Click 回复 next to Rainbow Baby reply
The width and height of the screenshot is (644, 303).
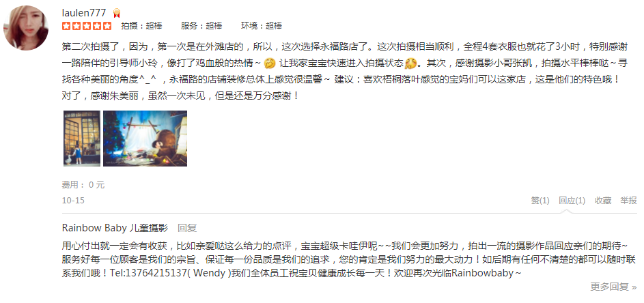[x=187, y=228]
